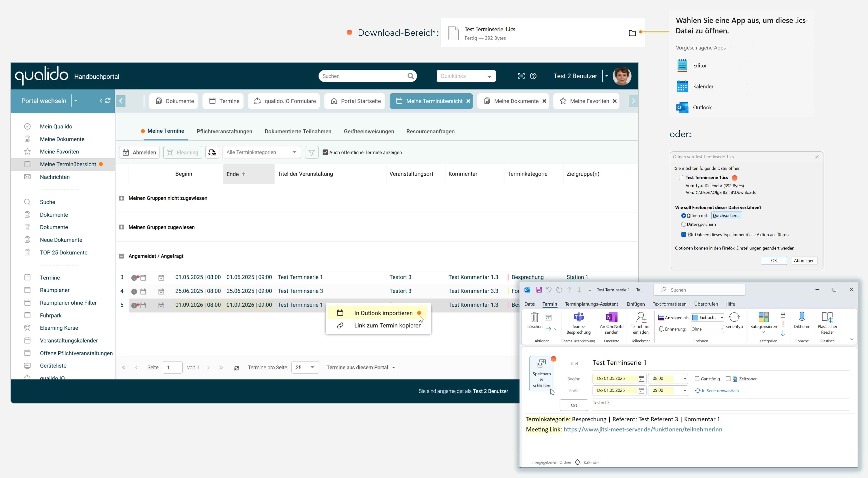
Task: Enable the Zeitzonen checkbox
Action: point(728,379)
